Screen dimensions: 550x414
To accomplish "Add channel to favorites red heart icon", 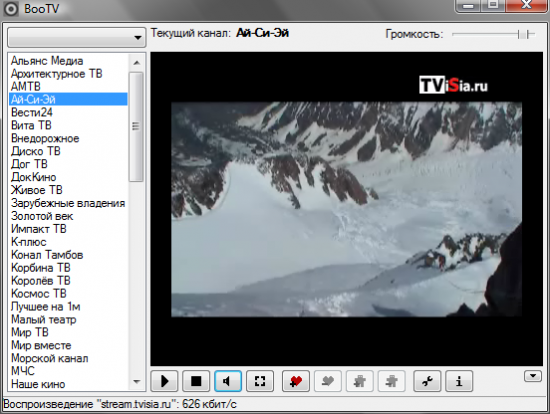I will 296,381.
